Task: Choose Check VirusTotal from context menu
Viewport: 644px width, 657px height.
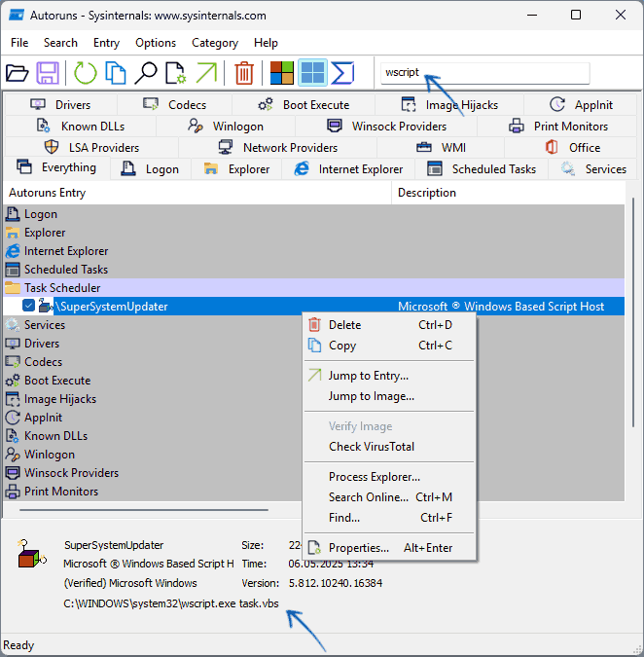Action: point(371,447)
